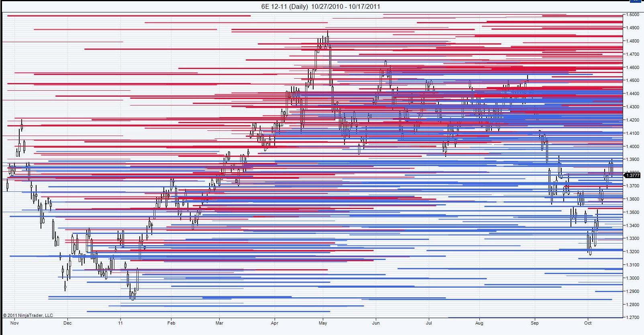Pick the 1.4600 price axis label

tap(633, 67)
